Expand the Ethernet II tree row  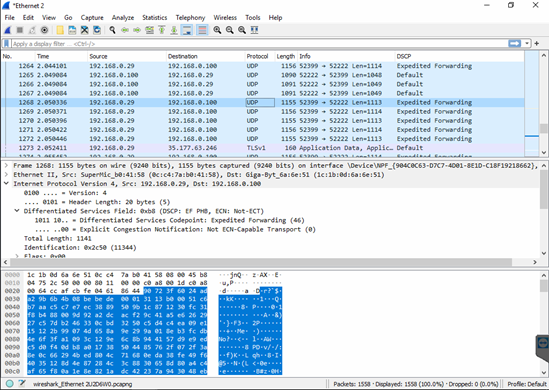(6, 175)
